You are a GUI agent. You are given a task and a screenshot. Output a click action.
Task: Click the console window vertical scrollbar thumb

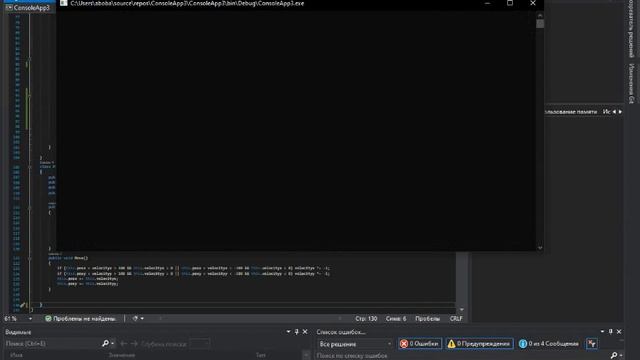(540, 24)
